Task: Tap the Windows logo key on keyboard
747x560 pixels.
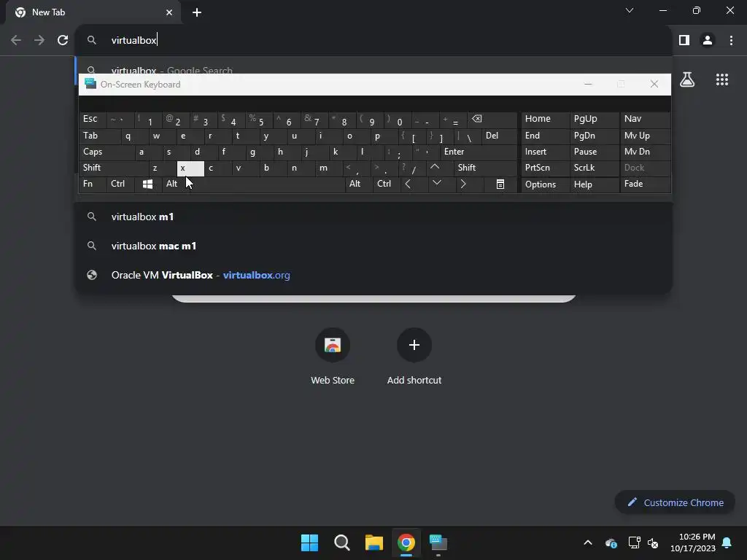Action: [147, 184]
